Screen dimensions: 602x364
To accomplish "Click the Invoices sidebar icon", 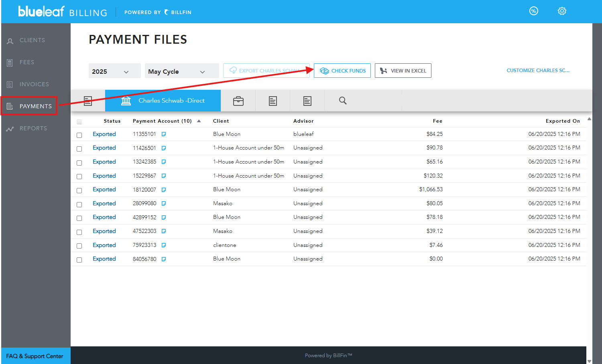I will pyautogui.click(x=10, y=85).
